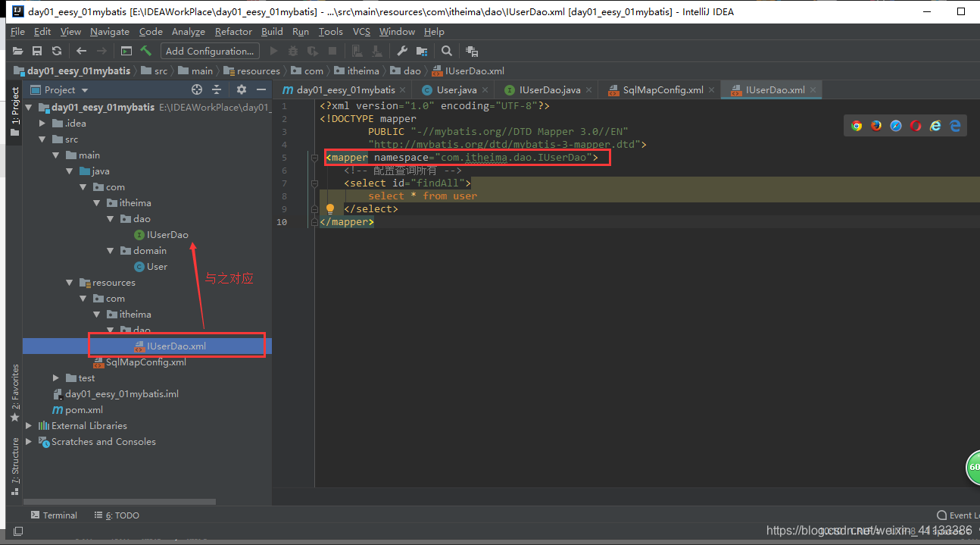Navigate forward using the right arrow icon
This screenshot has width=980, height=545.
tap(101, 51)
